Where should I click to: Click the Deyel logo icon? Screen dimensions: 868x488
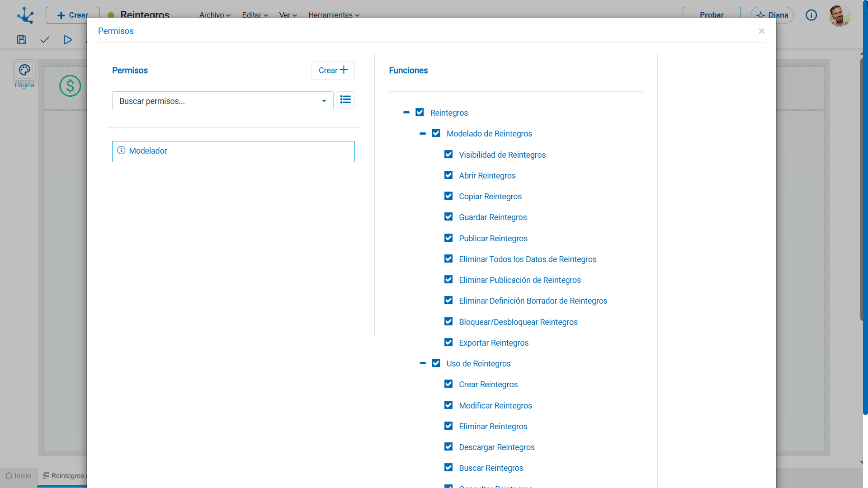pos(25,15)
